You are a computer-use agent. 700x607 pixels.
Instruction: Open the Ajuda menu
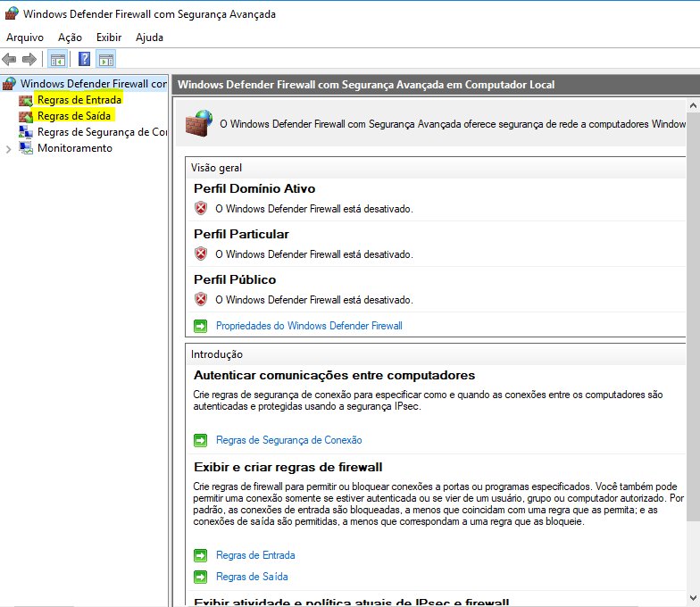(x=150, y=37)
